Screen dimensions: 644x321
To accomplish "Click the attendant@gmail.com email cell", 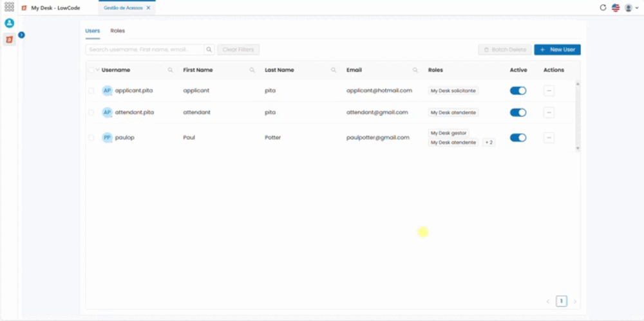I will coord(377,113).
